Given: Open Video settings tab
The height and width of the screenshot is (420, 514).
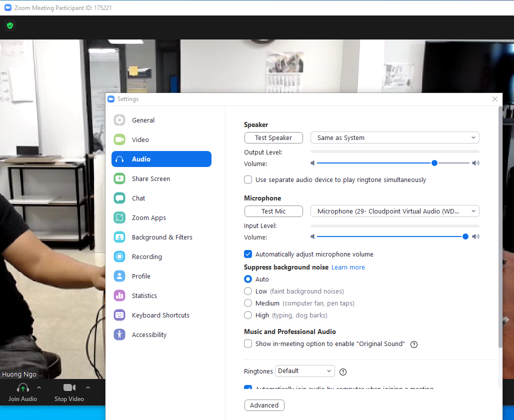Looking at the screenshot, I should (161, 139).
